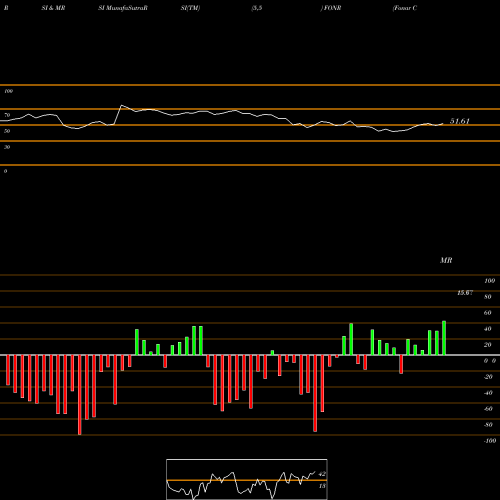Click the "50" level label on RSI chart

click(x=7, y=131)
